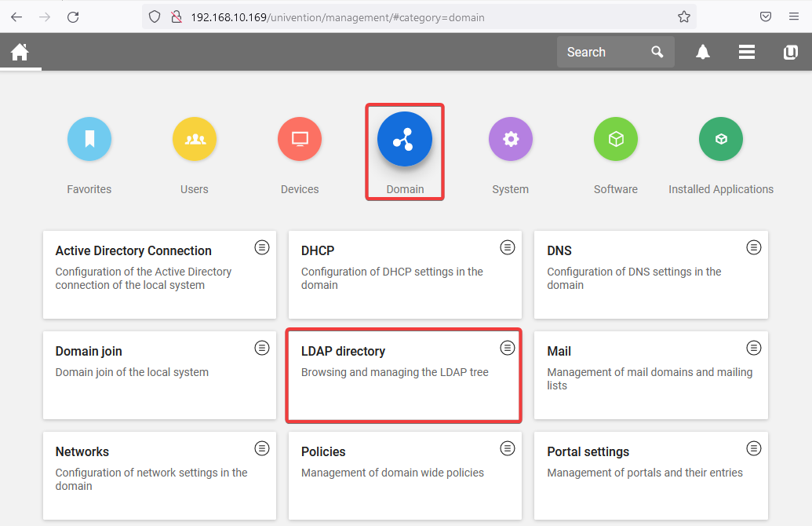Open the hamburger menu in header
This screenshot has height=526, width=812.
747,52
